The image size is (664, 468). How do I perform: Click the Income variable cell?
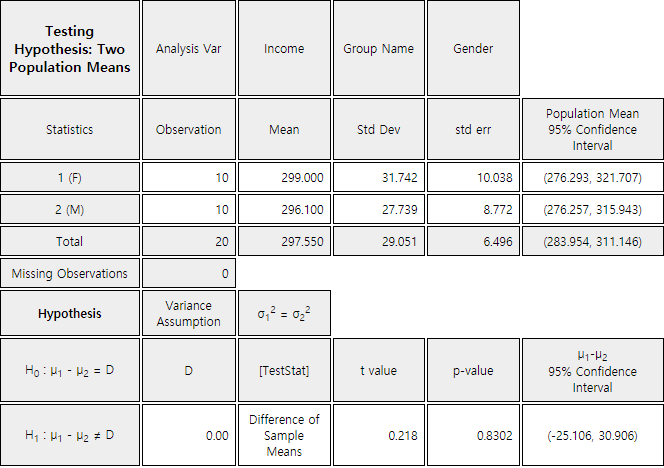[x=284, y=48]
